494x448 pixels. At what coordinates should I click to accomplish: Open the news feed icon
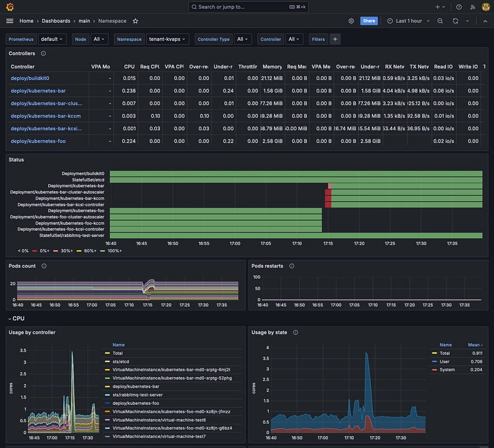(x=473, y=7)
